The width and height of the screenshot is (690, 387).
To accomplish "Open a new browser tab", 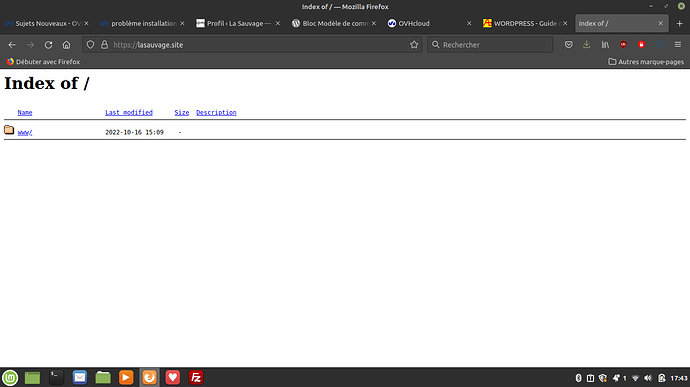I will pyautogui.click(x=679, y=23).
